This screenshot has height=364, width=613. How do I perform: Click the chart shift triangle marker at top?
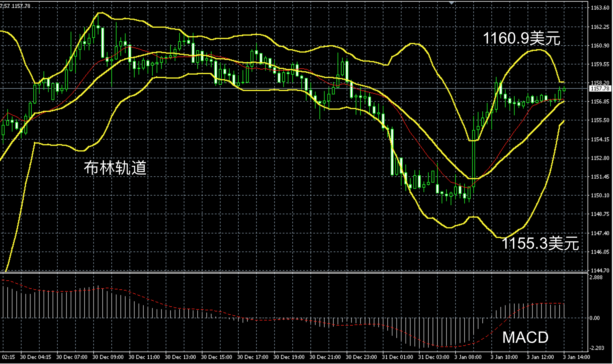[x=452, y=3]
